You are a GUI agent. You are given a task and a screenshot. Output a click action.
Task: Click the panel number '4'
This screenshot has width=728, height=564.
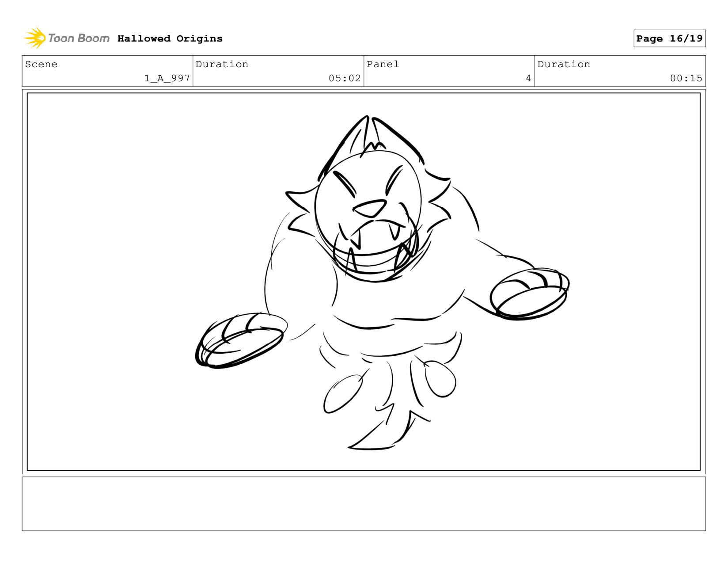(x=528, y=78)
